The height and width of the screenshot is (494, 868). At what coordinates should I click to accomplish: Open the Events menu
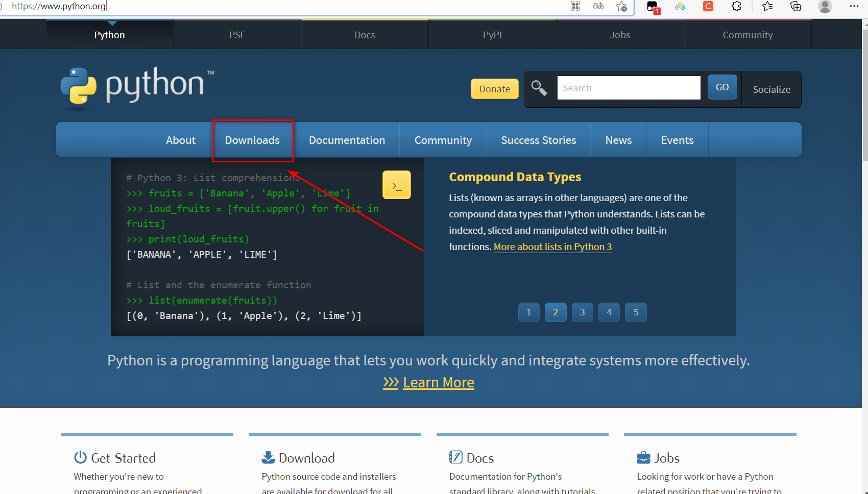tap(678, 140)
